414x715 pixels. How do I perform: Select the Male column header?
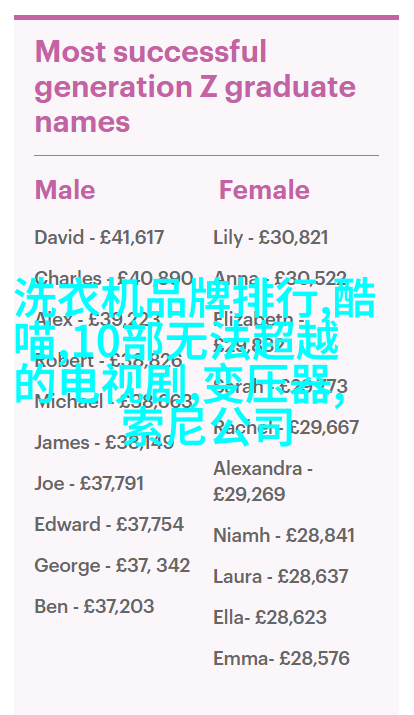tap(65, 190)
